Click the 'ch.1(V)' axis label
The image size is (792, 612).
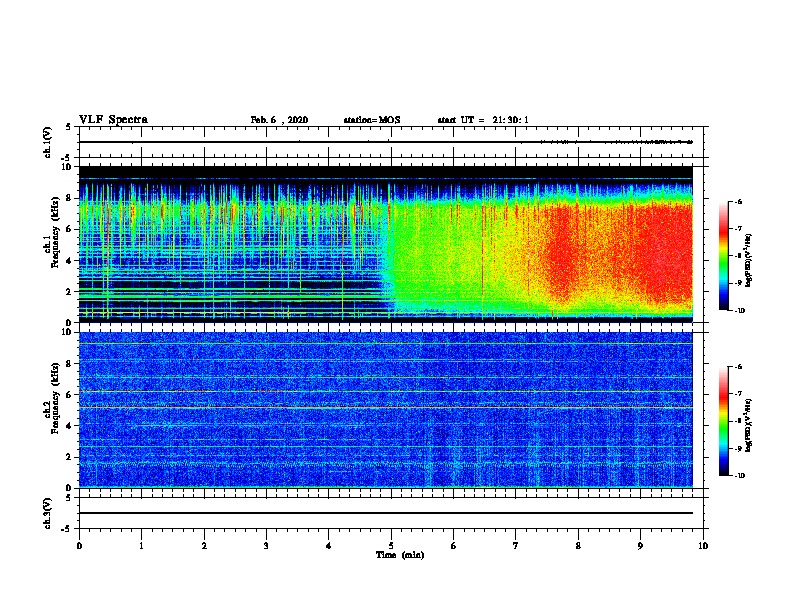48,142
